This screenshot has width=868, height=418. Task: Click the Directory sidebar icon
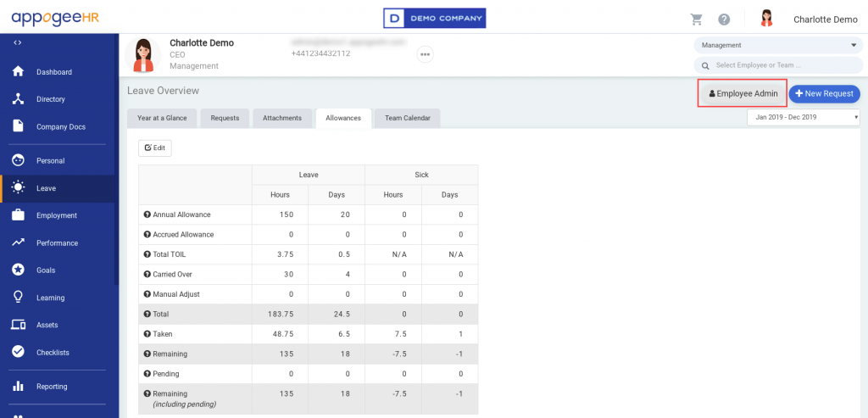[x=18, y=99]
